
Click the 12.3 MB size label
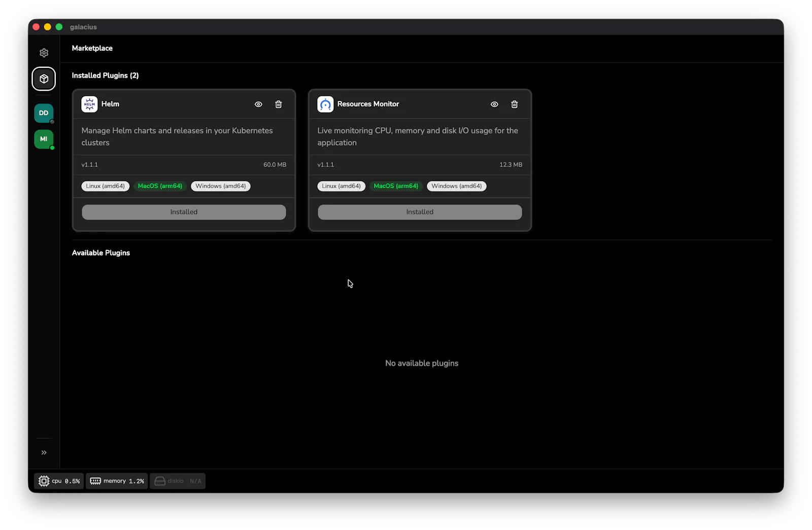tap(511, 165)
